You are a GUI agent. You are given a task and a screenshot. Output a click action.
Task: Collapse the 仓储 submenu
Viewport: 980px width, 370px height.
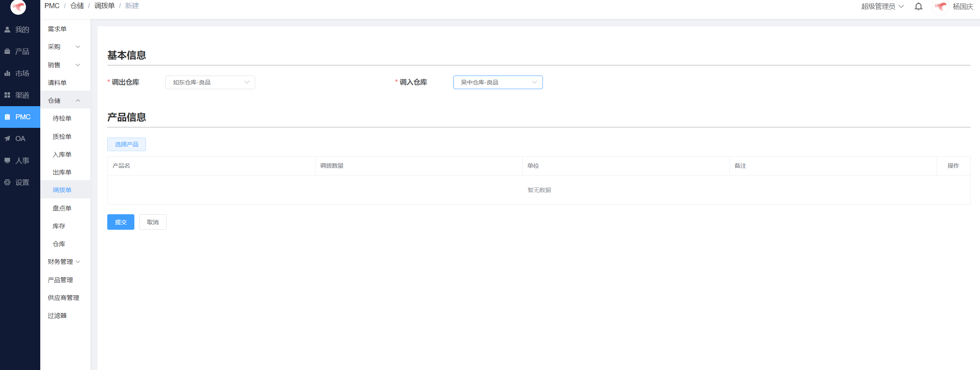[65, 101]
